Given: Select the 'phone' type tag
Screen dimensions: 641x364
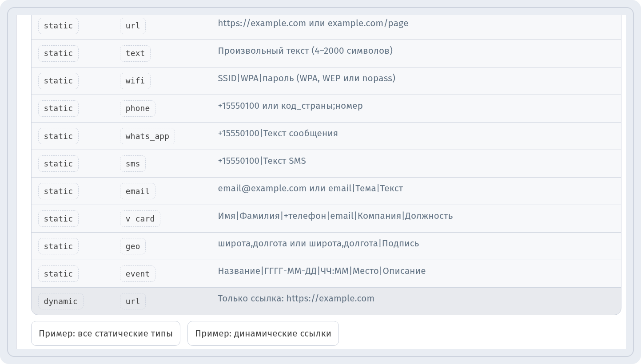Looking at the screenshot, I should point(138,109).
